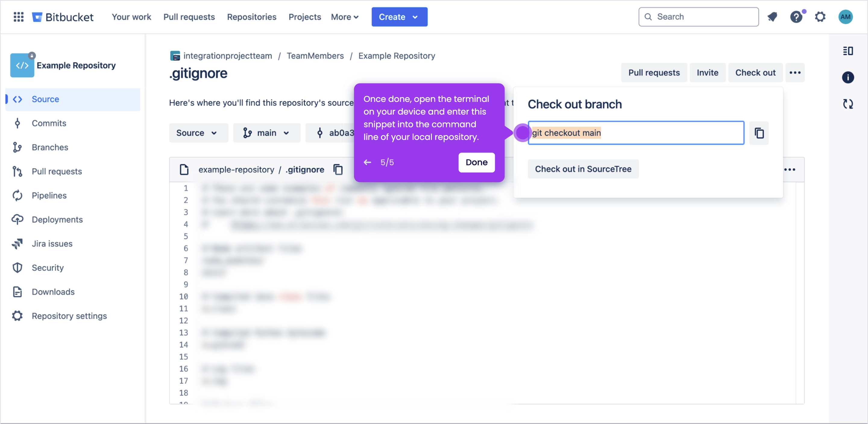Select Commits in the sidebar

pyautogui.click(x=73, y=123)
